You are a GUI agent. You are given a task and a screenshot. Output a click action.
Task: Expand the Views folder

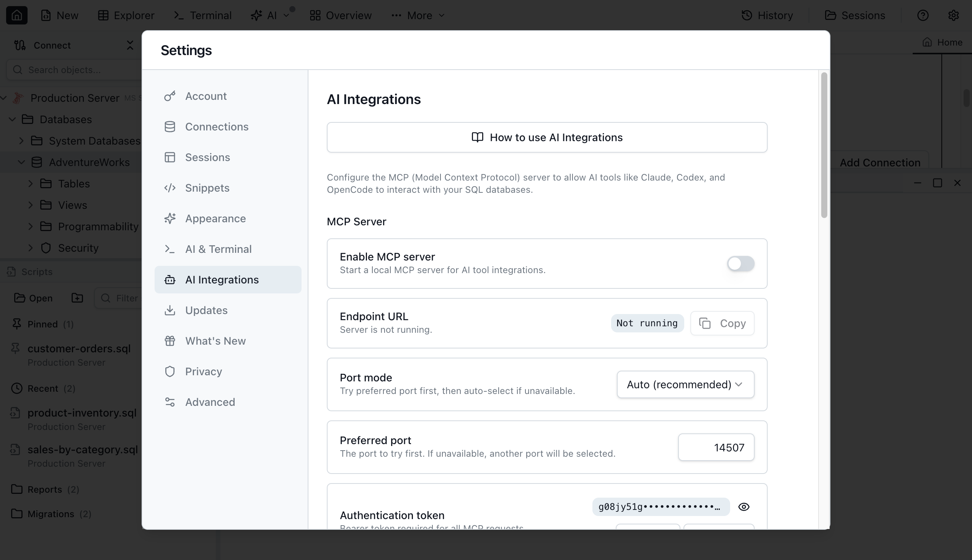click(x=31, y=205)
